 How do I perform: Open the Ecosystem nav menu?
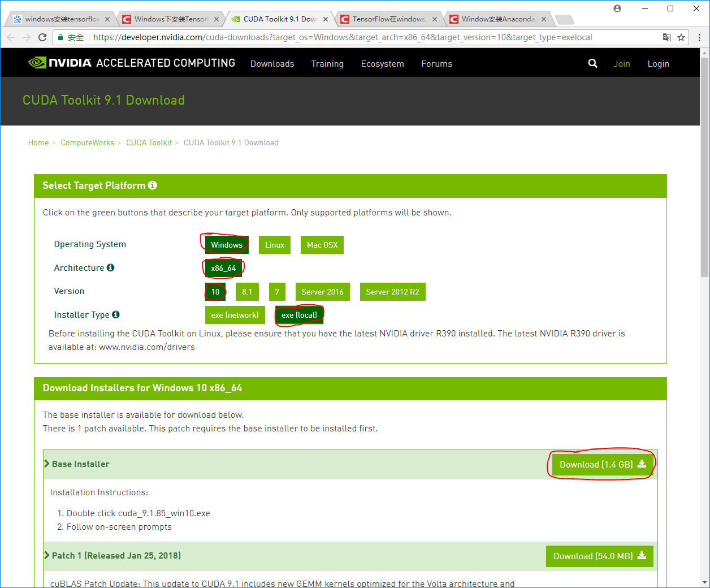pos(383,64)
